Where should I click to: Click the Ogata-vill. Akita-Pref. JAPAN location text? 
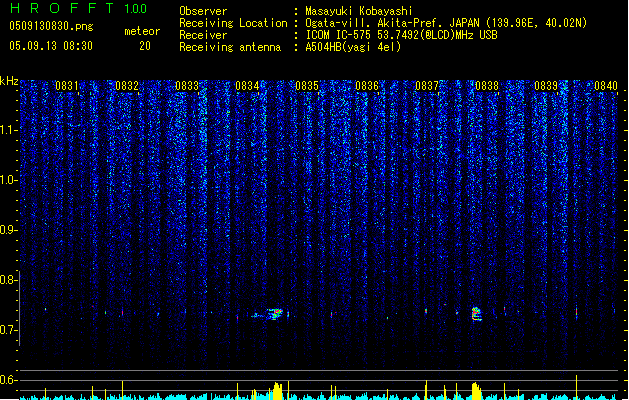click(x=446, y=23)
